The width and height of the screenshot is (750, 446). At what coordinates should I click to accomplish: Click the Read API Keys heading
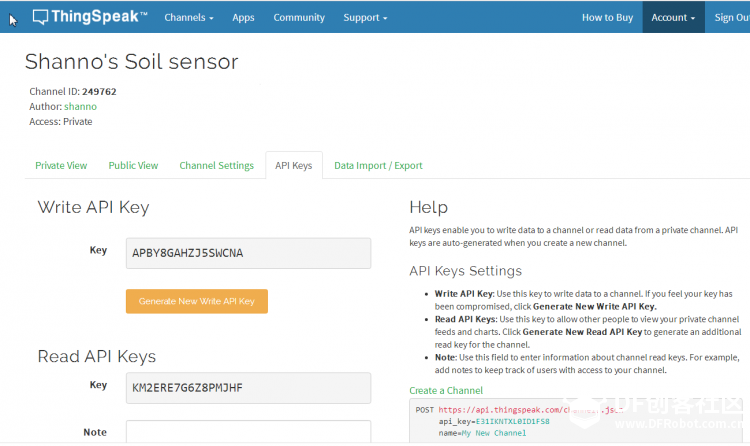pyautogui.click(x=97, y=357)
